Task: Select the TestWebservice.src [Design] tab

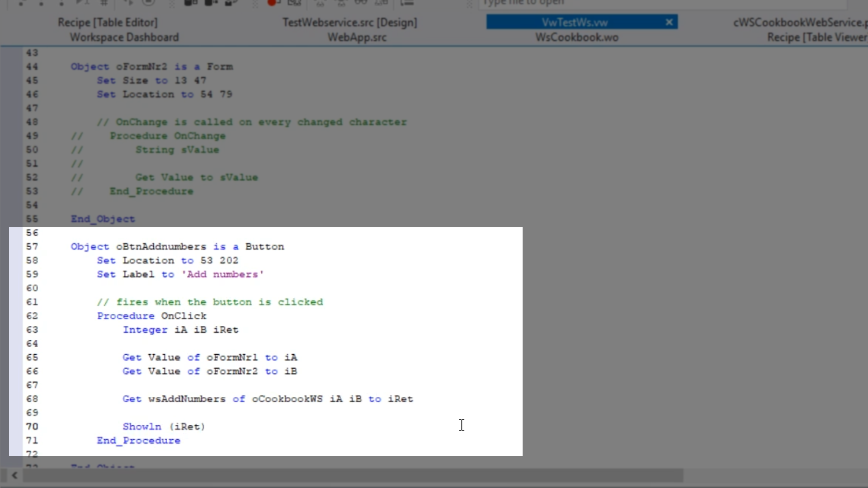Action: click(x=349, y=23)
